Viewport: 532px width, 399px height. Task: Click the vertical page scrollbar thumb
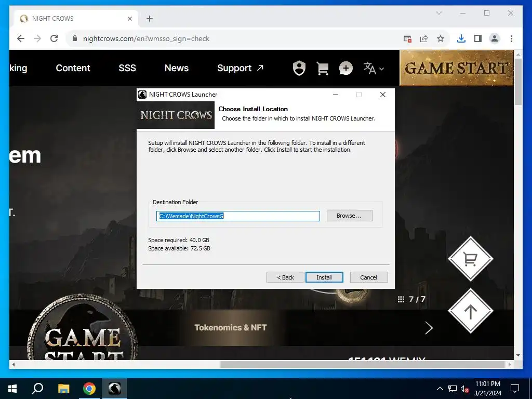(518, 82)
